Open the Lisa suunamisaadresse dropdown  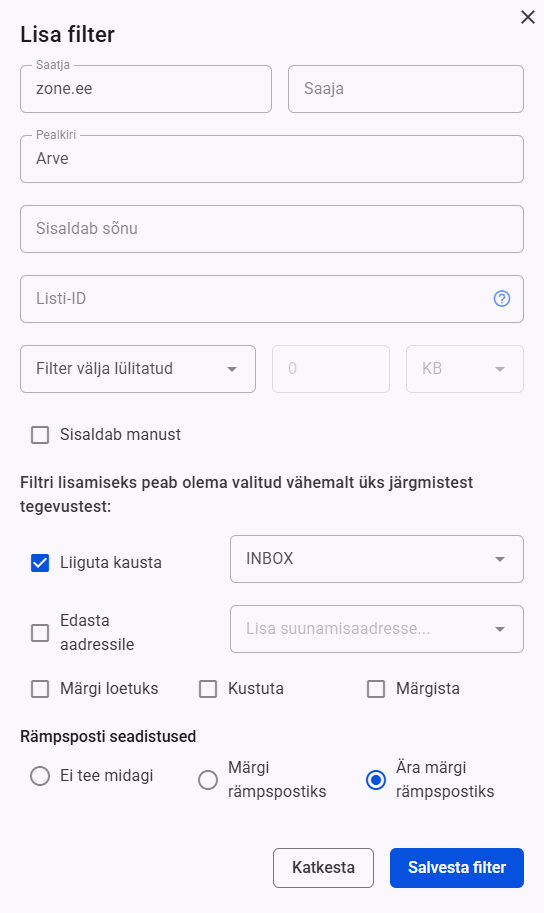[x=377, y=629]
